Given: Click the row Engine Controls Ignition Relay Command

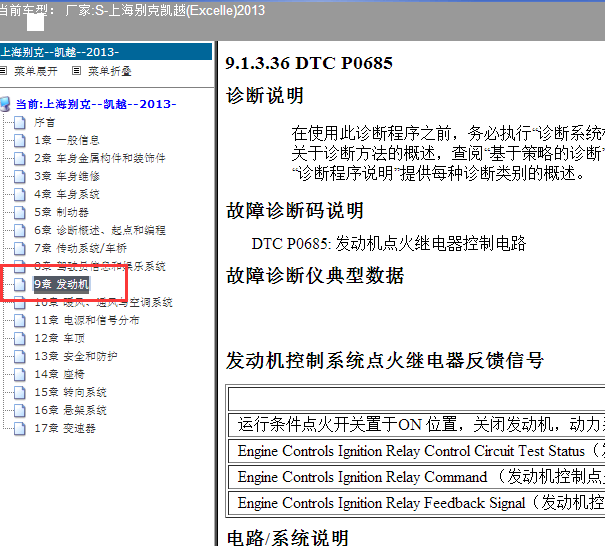Looking at the screenshot, I should click(x=417, y=477).
